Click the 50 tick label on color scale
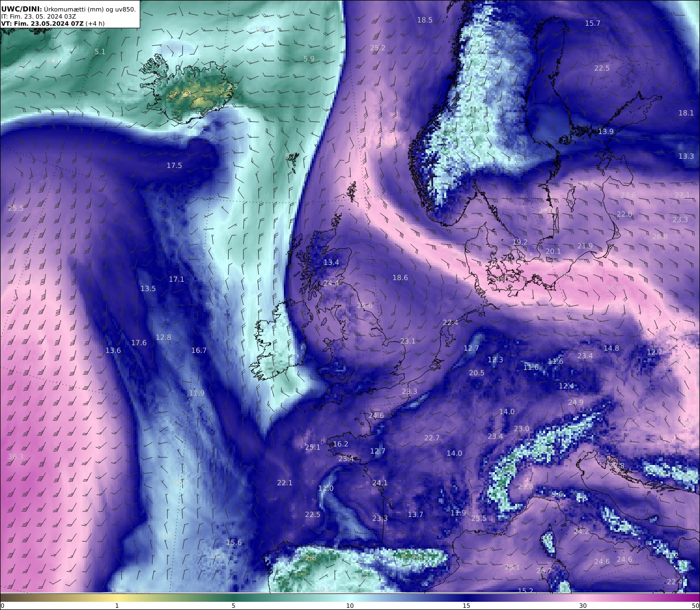Screen dimensions: 700x610 click(x=695, y=606)
